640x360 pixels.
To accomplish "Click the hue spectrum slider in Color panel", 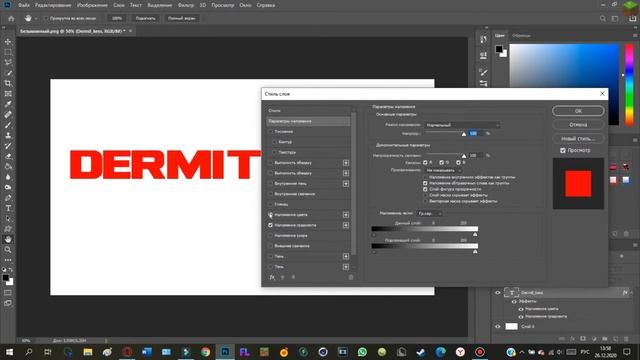I will (629, 84).
